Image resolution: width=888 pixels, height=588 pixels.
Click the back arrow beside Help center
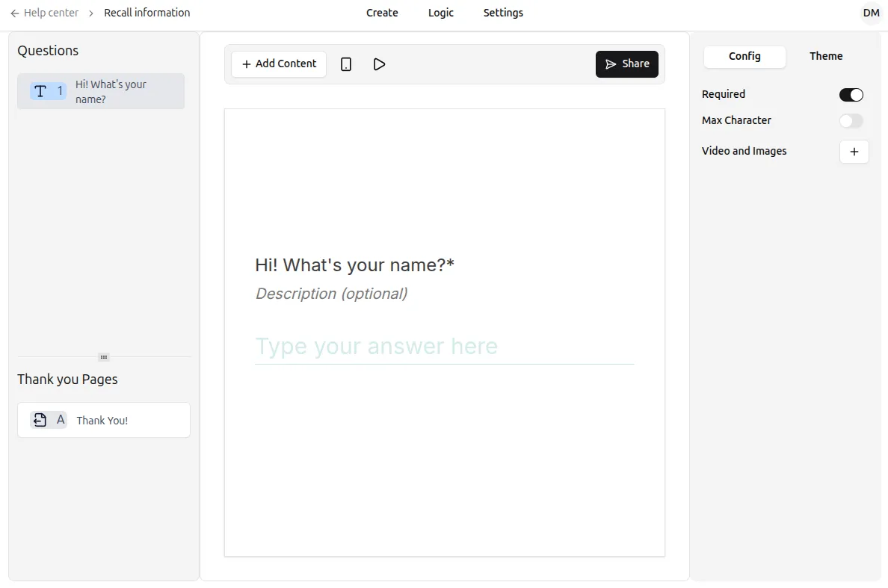15,13
